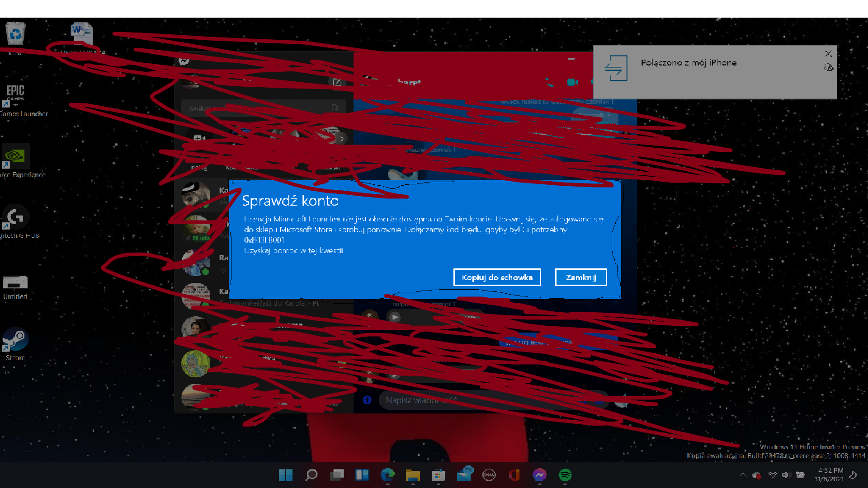Open the Uzyskaj pomoc w tej kwestii link
The height and width of the screenshot is (488, 868).
coord(293,250)
